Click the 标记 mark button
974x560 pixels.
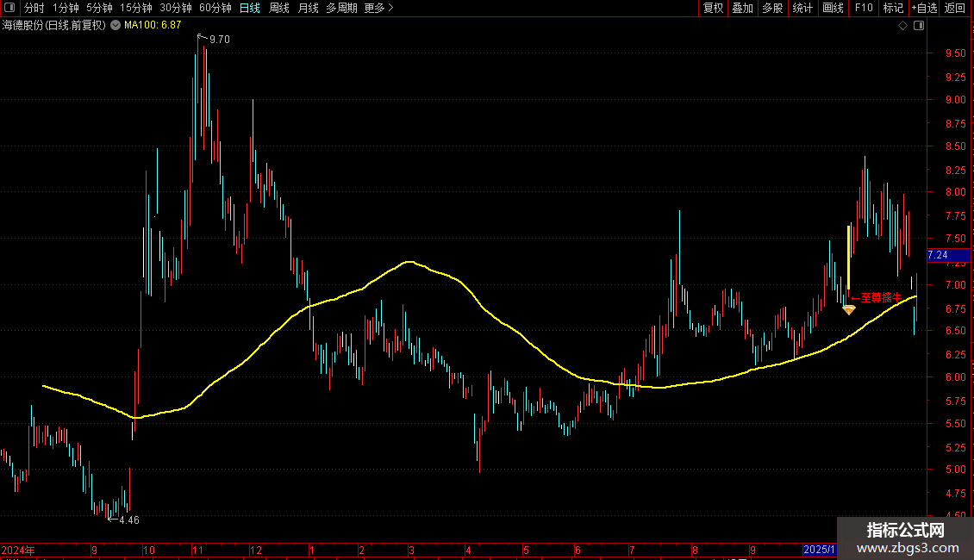(x=893, y=8)
